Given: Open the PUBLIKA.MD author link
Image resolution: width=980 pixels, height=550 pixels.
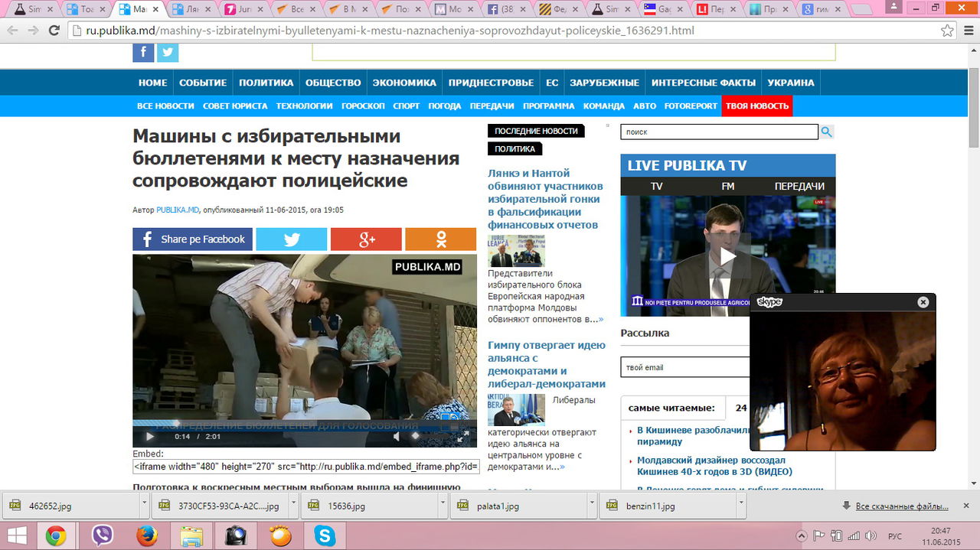Looking at the screenshot, I should point(178,210).
